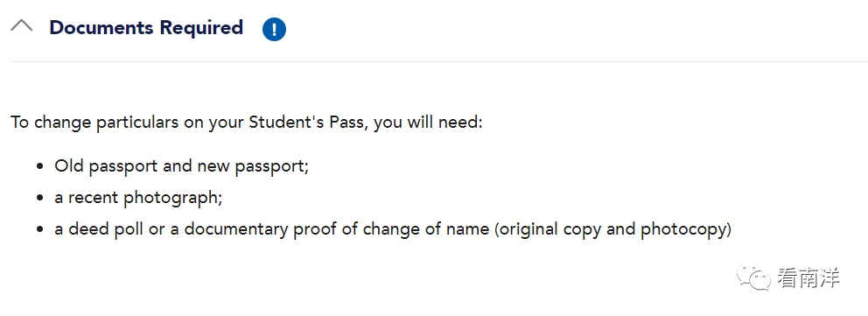Image resolution: width=868 pixels, height=316 pixels.
Task: Collapse the Documents Required section chevron
Action: pyautogui.click(x=22, y=25)
